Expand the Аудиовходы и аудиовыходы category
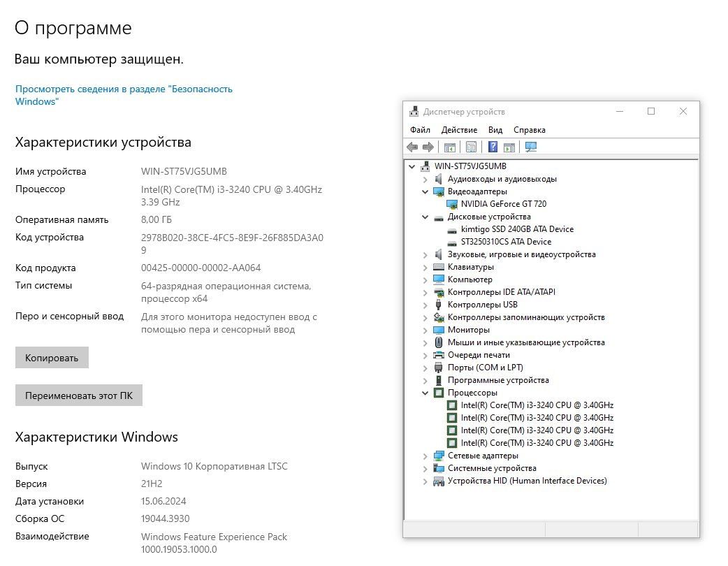The height and width of the screenshot is (566, 728). coord(425,179)
